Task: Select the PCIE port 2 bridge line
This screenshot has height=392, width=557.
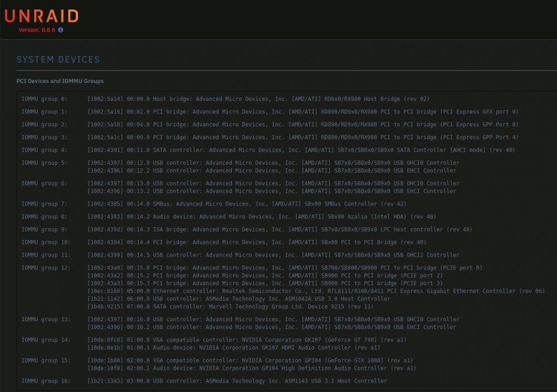Action: point(265,276)
